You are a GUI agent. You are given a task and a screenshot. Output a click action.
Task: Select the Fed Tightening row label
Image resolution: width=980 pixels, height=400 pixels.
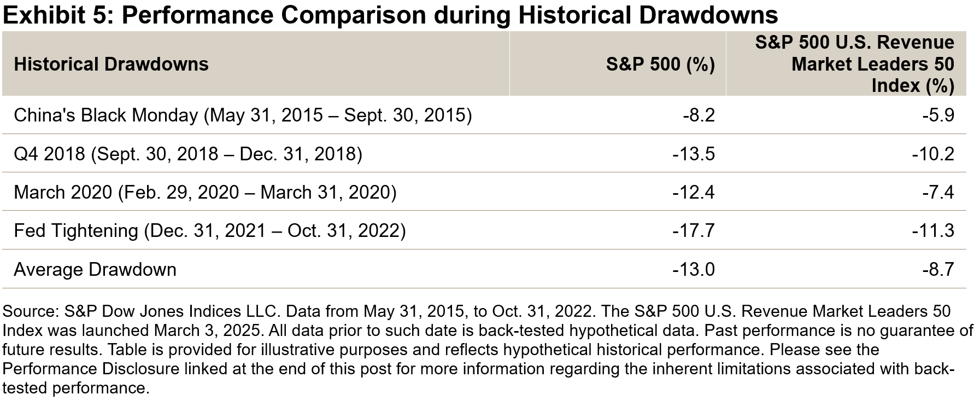pyautogui.click(x=209, y=231)
